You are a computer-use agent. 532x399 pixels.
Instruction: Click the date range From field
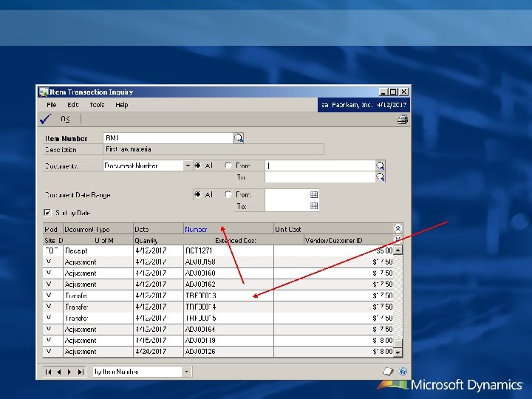click(287, 194)
